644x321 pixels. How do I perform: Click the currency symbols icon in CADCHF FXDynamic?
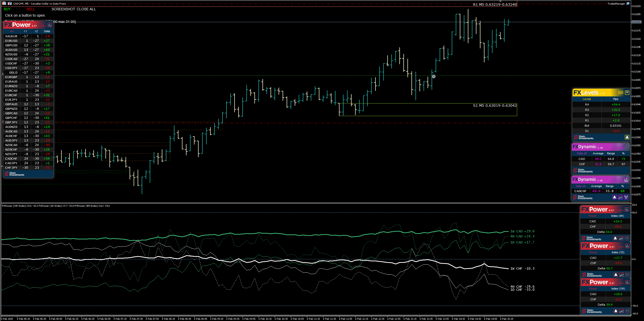[626, 197]
